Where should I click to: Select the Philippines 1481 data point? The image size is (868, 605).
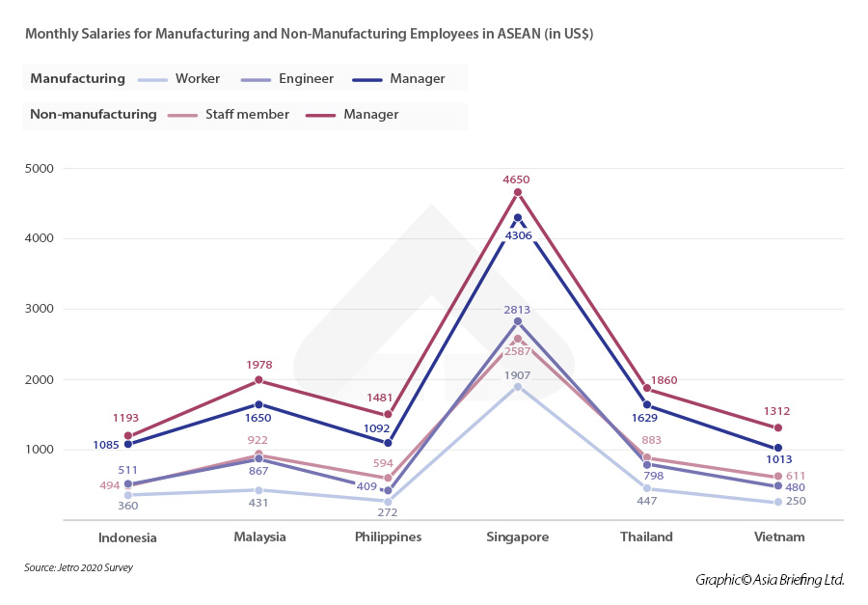pyautogui.click(x=388, y=415)
